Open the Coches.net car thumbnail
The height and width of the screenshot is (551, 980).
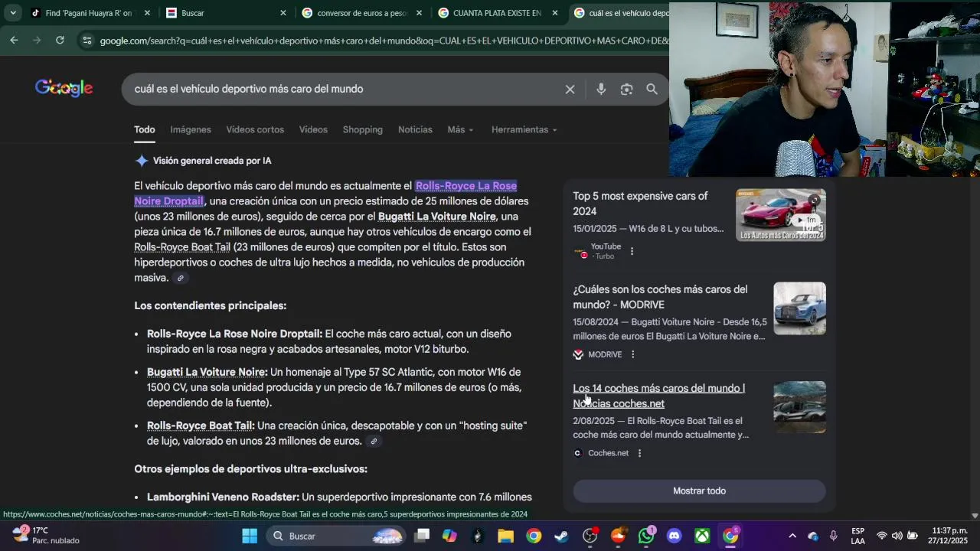point(799,407)
